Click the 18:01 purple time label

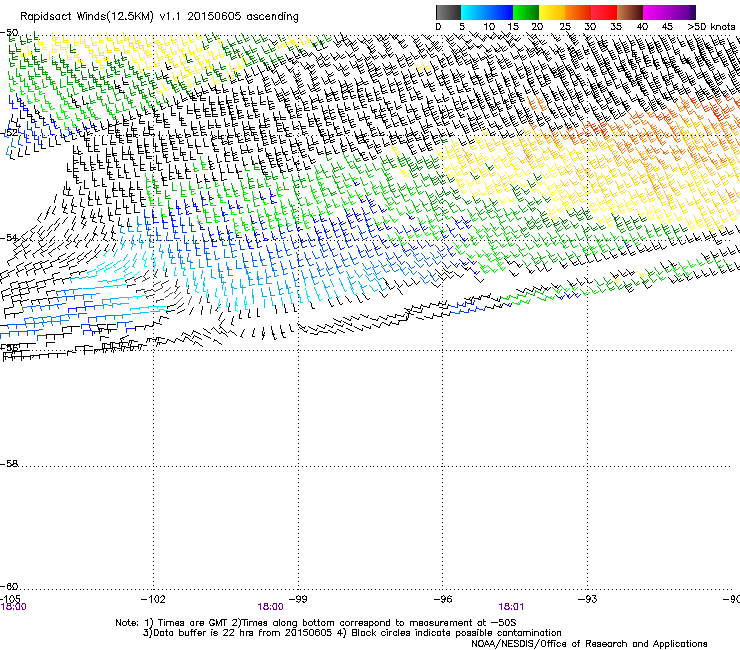pos(511,607)
